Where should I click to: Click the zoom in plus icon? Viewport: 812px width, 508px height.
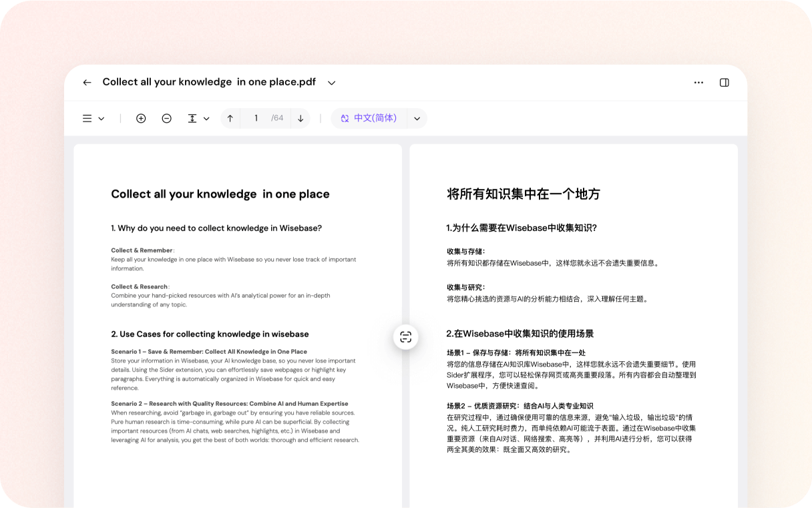(141, 118)
